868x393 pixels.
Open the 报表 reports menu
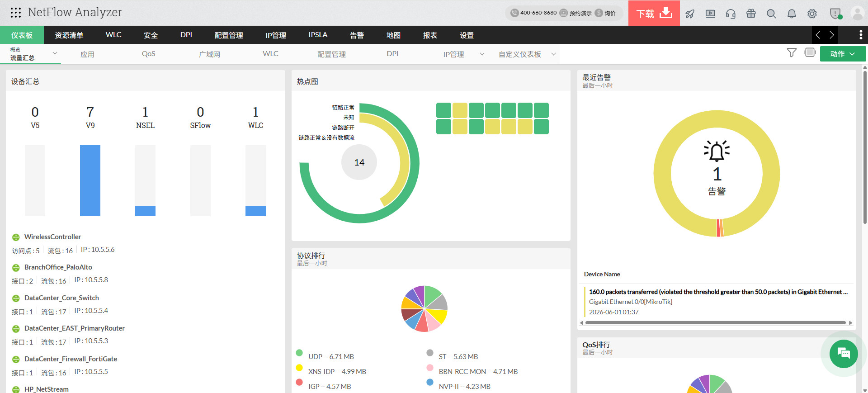tap(430, 35)
